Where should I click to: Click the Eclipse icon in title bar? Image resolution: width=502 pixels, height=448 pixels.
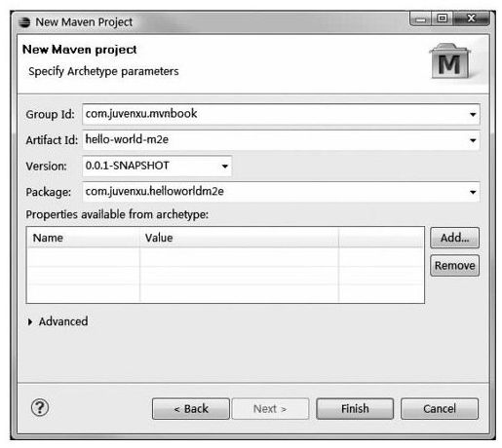[24, 22]
